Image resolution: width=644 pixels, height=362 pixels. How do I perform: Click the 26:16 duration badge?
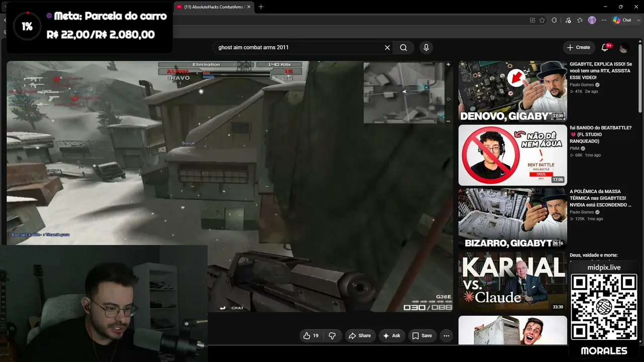click(x=558, y=243)
